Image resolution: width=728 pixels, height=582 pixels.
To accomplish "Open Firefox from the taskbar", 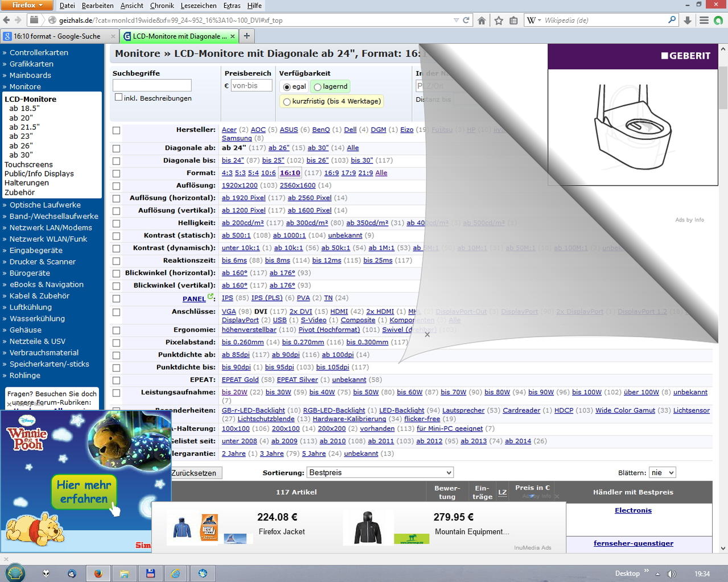I will click(x=98, y=573).
